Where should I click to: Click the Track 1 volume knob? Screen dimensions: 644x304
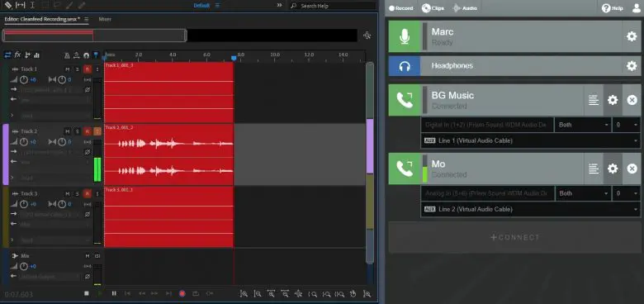pyautogui.click(x=24, y=79)
